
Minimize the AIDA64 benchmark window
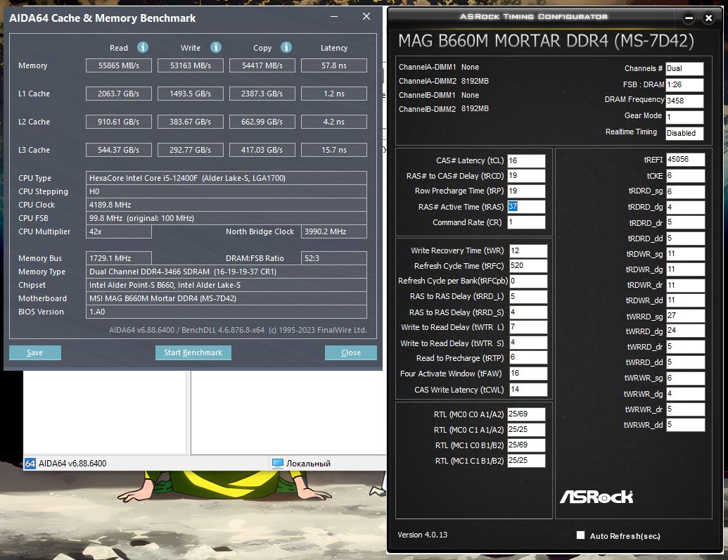[334, 17]
